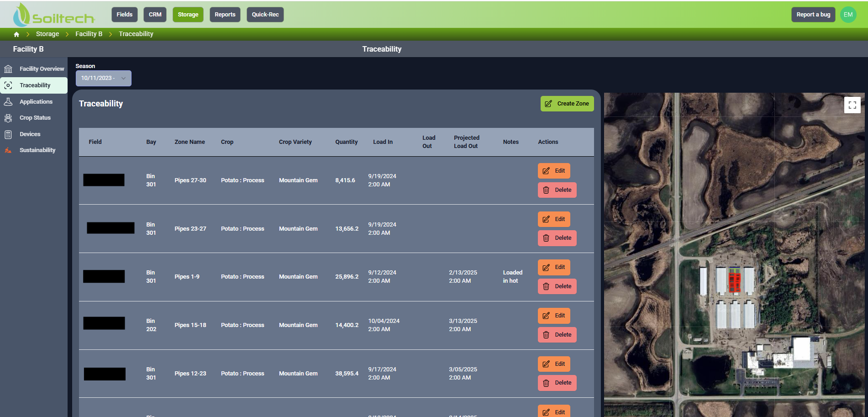Click the Field column header
This screenshot has width=868, height=417.
(x=95, y=142)
